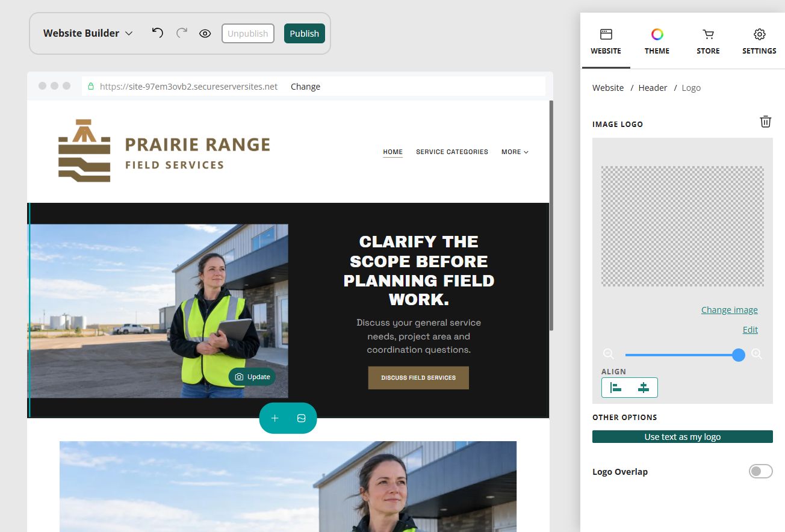The height and width of the screenshot is (532, 785).
Task: Go to Website in the breadcrumb
Action: tap(608, 88)
